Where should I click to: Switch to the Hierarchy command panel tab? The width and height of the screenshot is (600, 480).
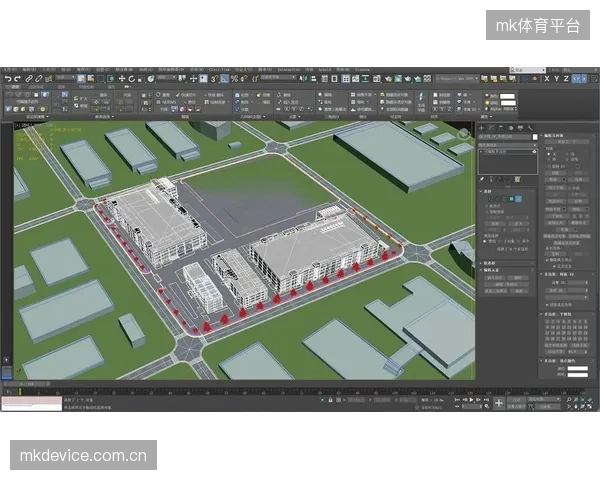tap(501, 128)
